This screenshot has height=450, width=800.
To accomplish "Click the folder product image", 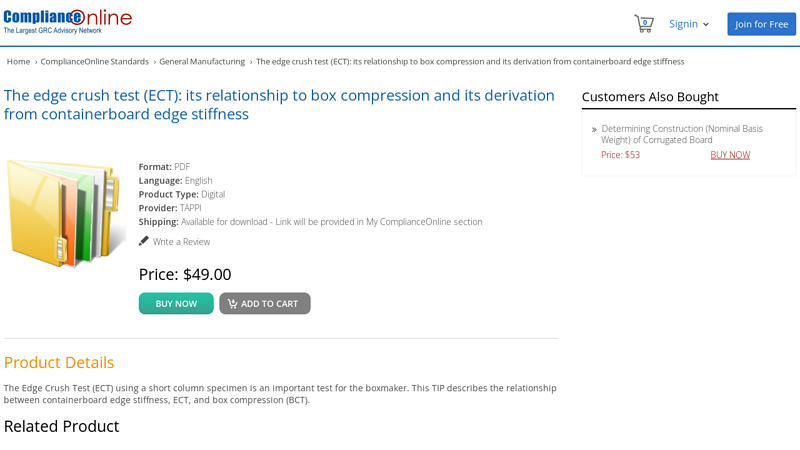I will (64, 212).
